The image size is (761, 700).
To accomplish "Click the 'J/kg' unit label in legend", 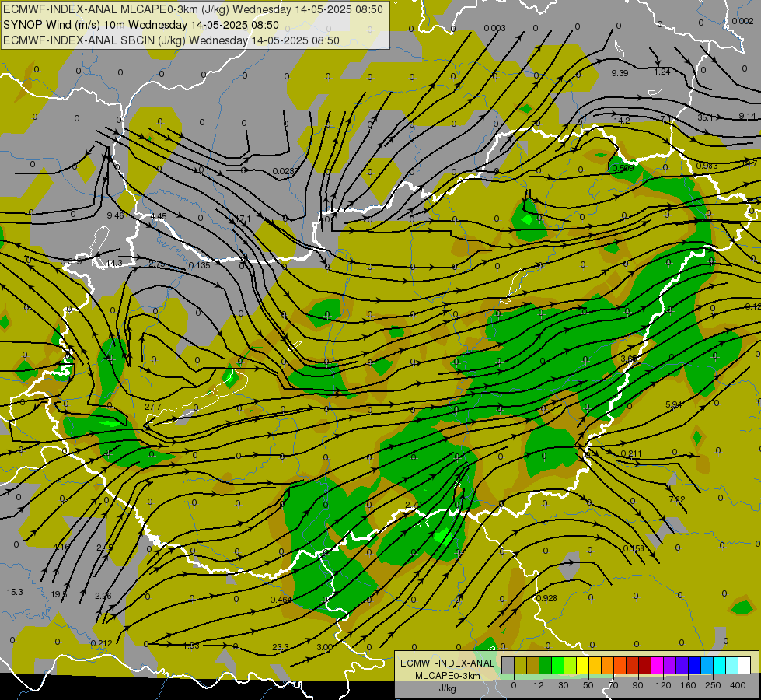I will point(447,688).
